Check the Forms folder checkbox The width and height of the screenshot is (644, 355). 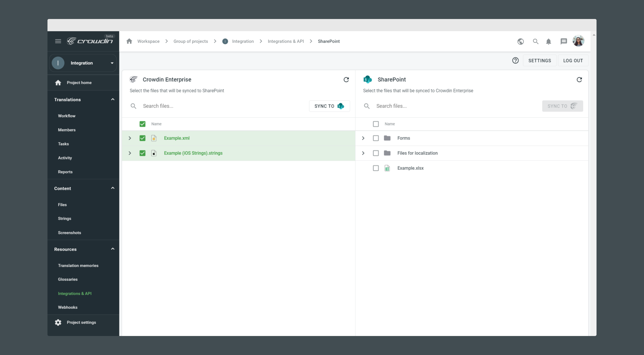(376, 138)
